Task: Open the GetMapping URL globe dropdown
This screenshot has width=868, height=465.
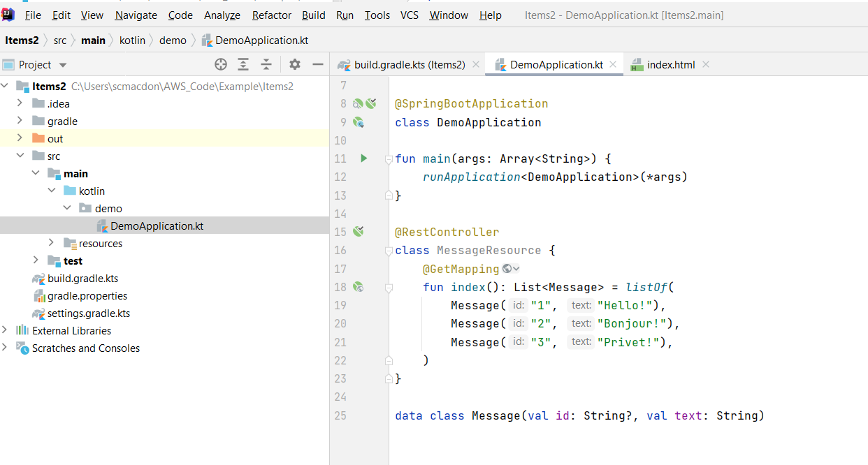Action: click(511, 269)
